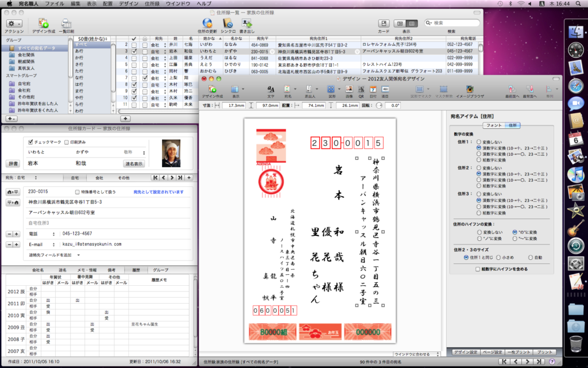Screen dimensions: 588x368
Task: Click the 文字 text tool icon
Action: point(271,90)
